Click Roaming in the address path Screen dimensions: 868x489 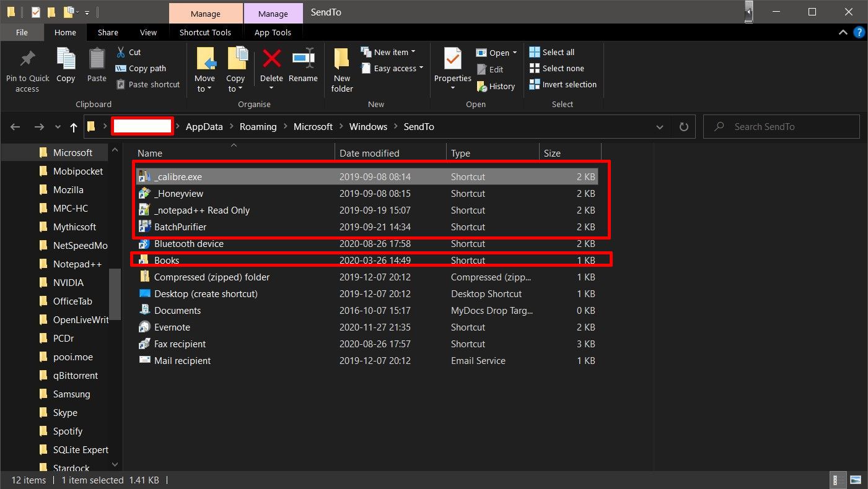[x=258, y=127]
